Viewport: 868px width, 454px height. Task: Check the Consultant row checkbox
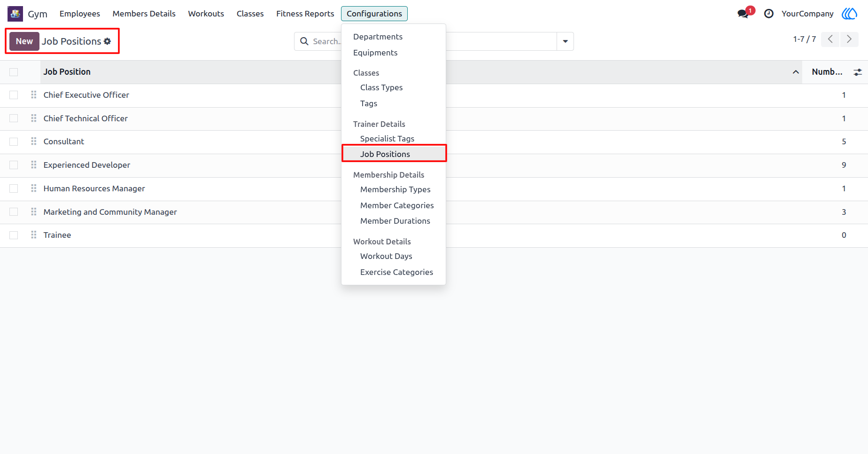14,141
